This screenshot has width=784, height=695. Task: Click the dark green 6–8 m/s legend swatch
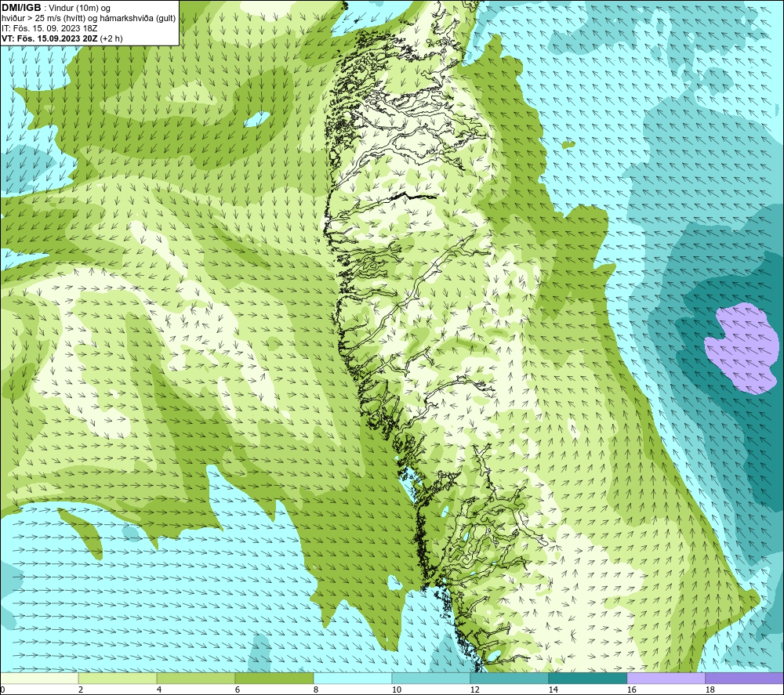coord(274,678)
